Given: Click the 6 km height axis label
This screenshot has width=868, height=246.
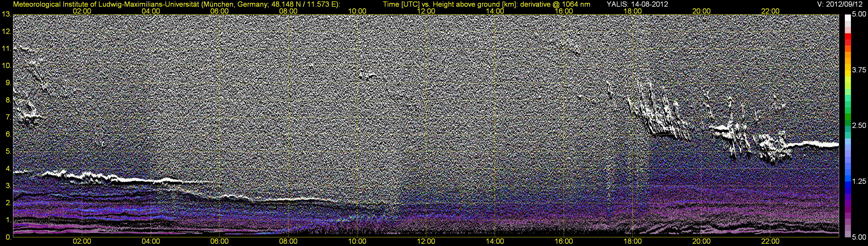Looking at the screenshot, I should point(8,135).
